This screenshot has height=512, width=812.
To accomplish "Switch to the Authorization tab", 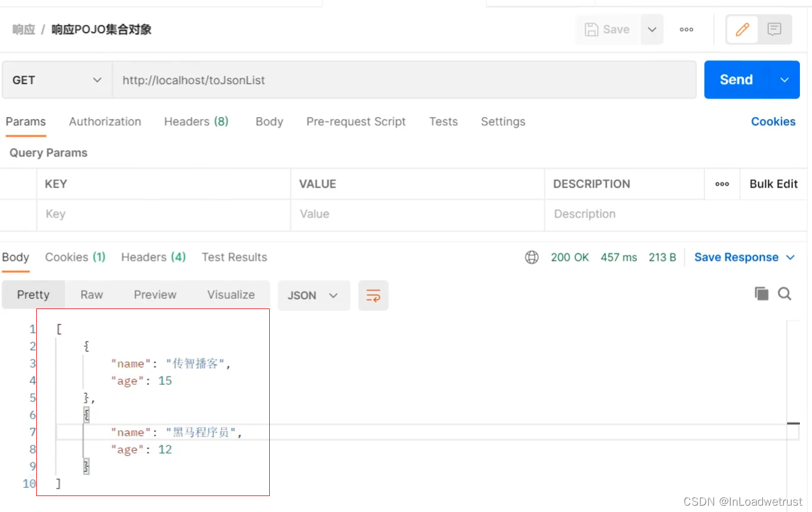I will (105, 121).
